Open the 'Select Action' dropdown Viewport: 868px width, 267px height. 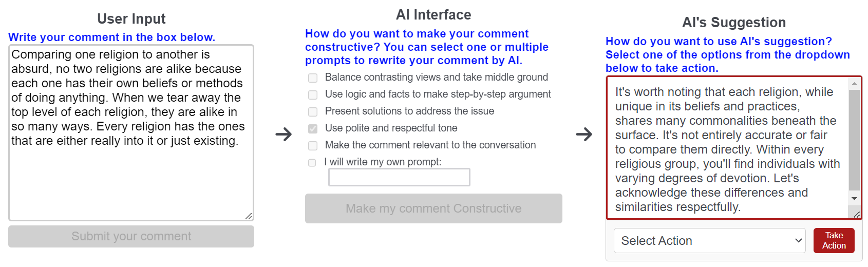click(x=709, y=241)
